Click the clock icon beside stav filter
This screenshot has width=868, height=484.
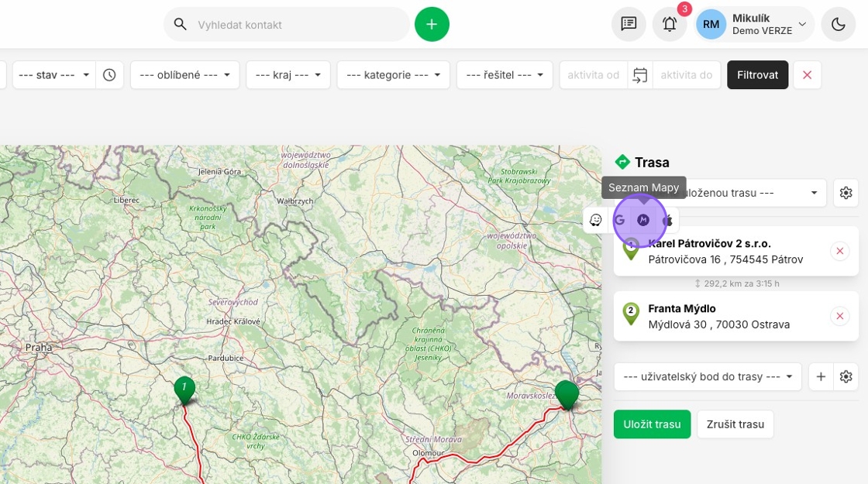[109, 75]
